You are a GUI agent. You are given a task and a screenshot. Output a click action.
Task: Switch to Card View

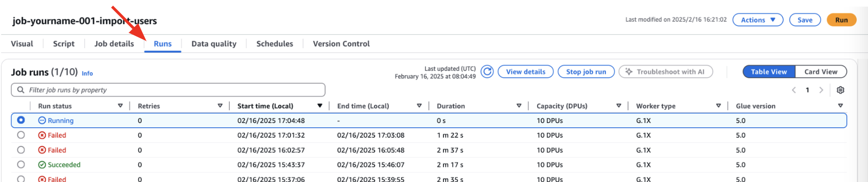coord(821,72)
